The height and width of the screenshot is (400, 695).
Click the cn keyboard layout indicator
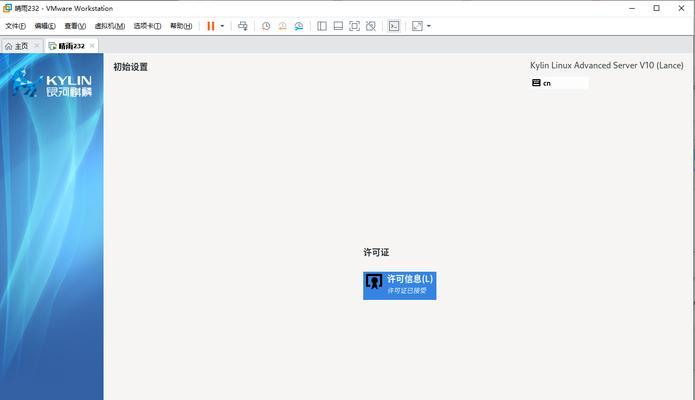559,83
